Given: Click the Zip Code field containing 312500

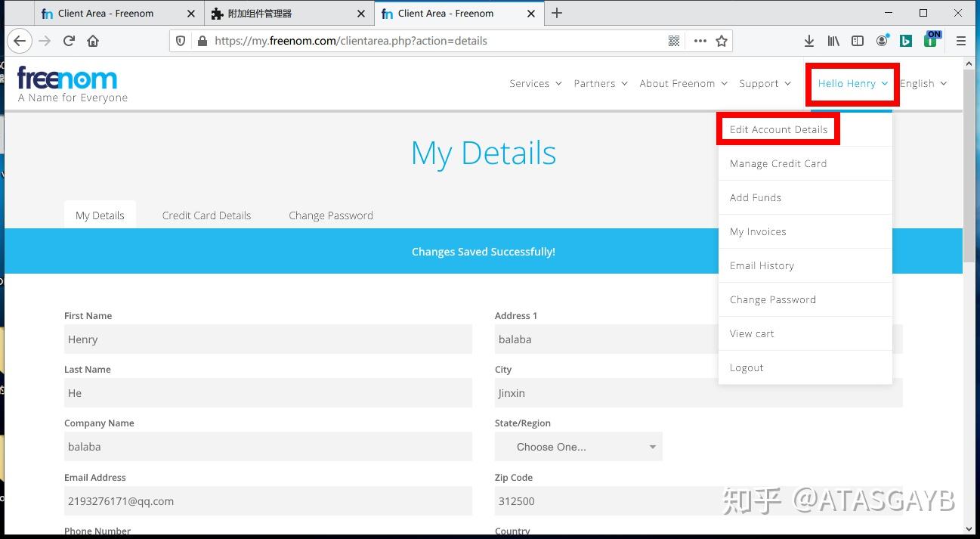Looking at the screenshot, I should (699, 501).
